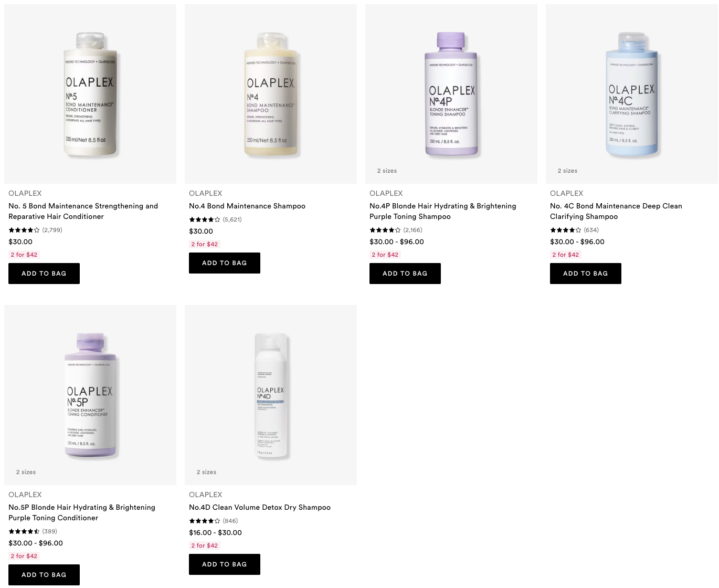
Task: Click star rating of No.4D Dry Shampoo
Action: coord(204,521)
